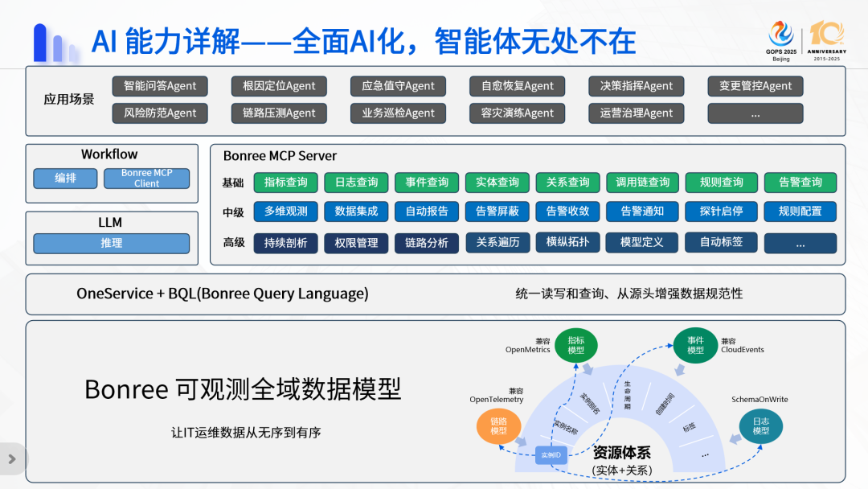
Task: Click the 中级 row label
Action: click(233, 212)
